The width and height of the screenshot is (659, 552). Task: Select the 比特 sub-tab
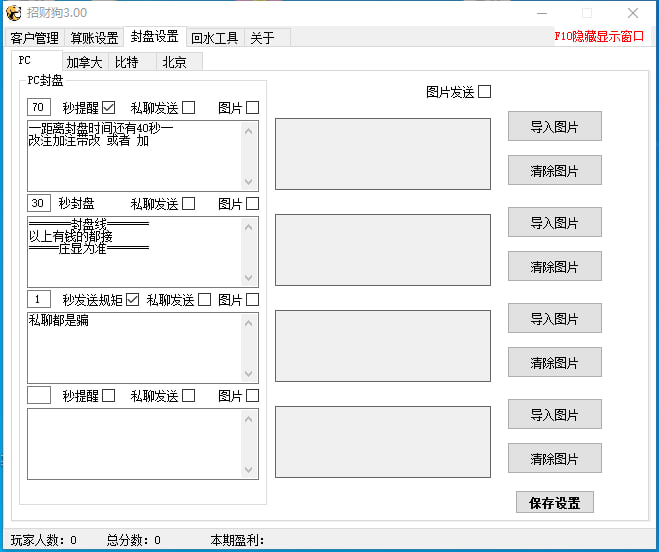tap(127, 62)
